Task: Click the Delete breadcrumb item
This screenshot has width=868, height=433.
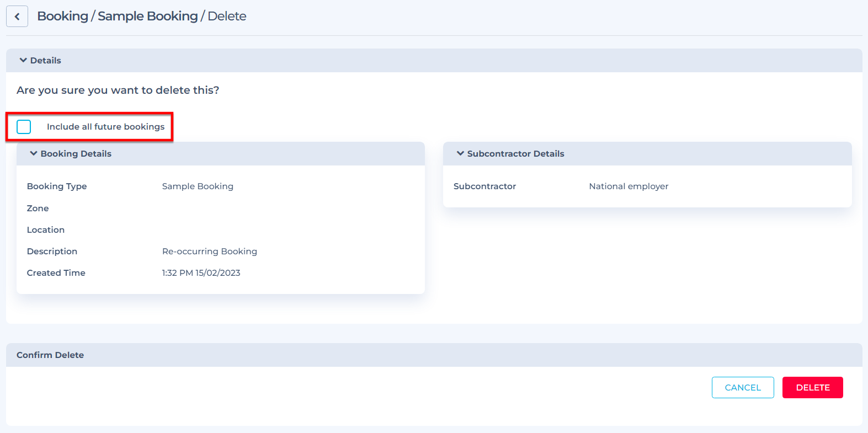Action: pyautogui.click(x=227, y=16)
